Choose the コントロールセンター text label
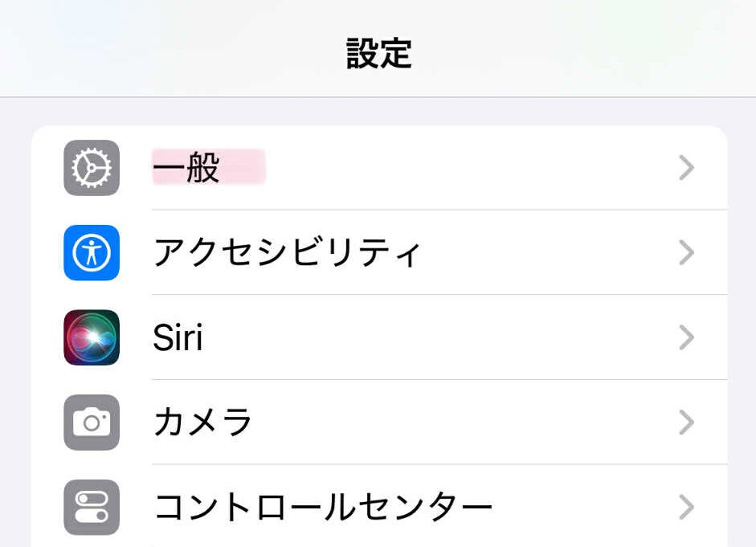Screen dimensions: 756x547 [x=323, y=507]
